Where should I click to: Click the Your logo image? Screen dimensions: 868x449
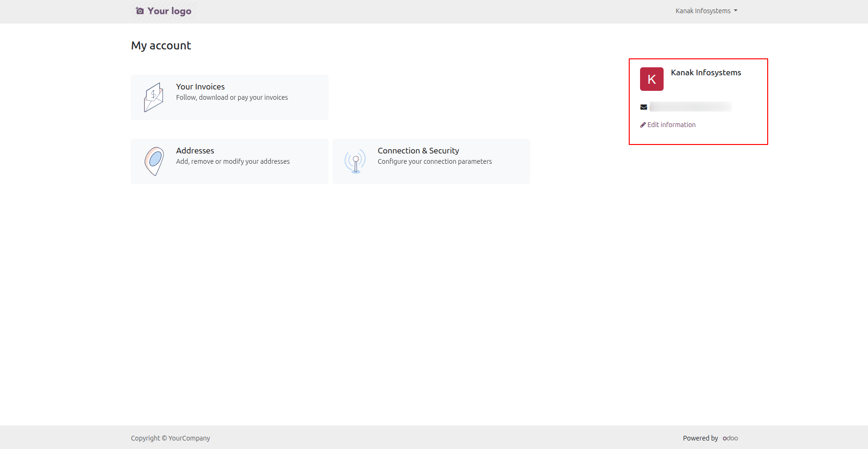point(163,11)
